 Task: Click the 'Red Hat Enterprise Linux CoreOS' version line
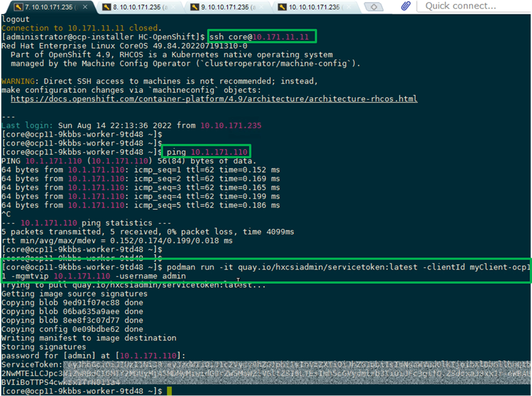coord(125,46)
